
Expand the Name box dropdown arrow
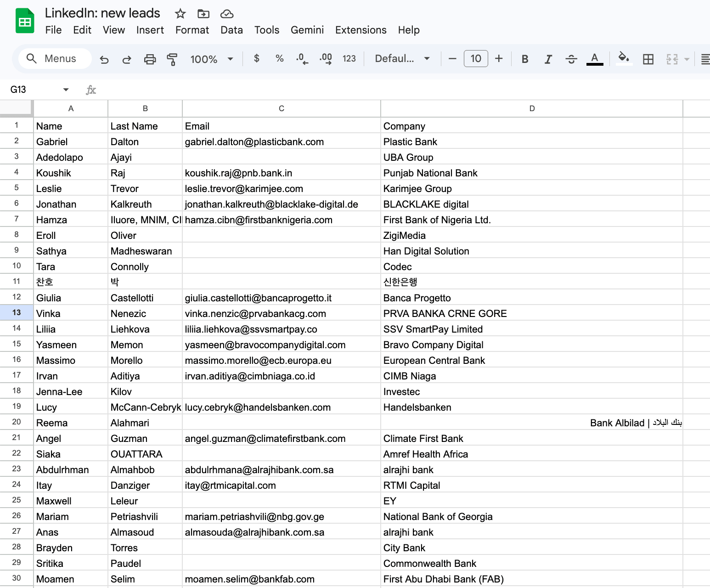coord(66,90)
